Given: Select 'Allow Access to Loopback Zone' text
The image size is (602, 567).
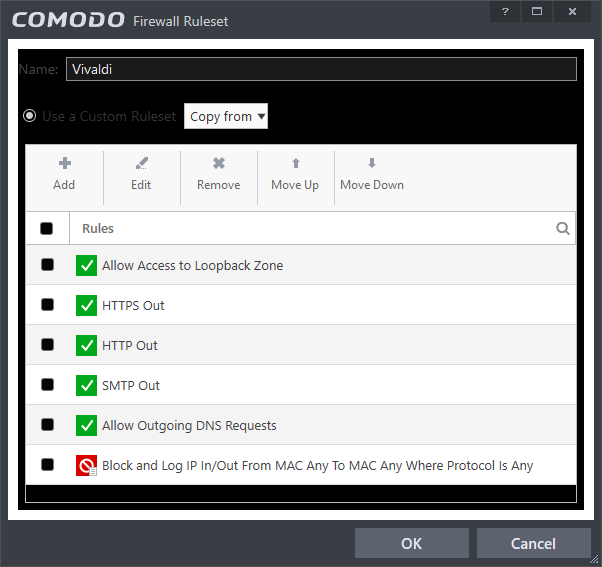Looking at the screenshot, I should click(x=192, y=265).
